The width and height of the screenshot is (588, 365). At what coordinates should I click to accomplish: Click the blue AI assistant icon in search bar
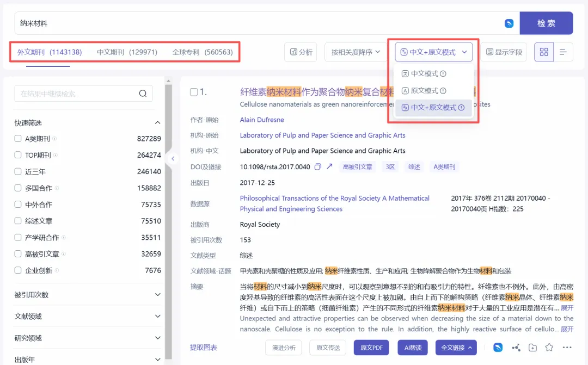coord(509,23)
